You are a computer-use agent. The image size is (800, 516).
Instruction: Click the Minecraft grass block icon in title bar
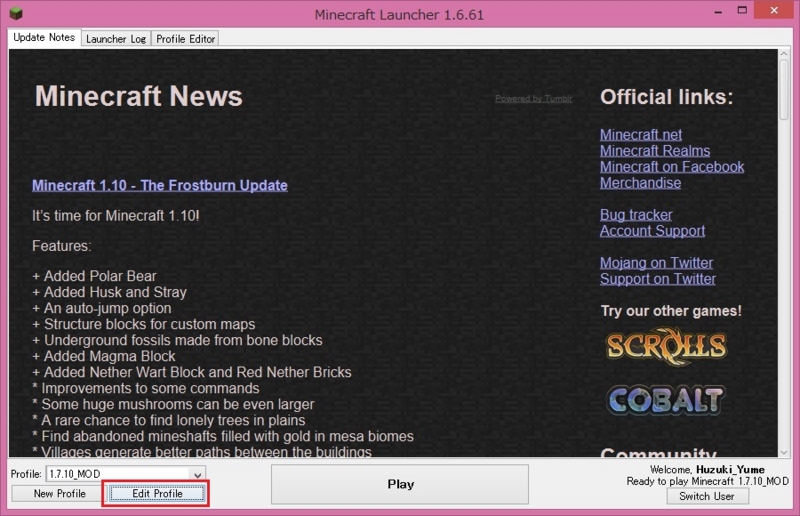tap(15, 13)
